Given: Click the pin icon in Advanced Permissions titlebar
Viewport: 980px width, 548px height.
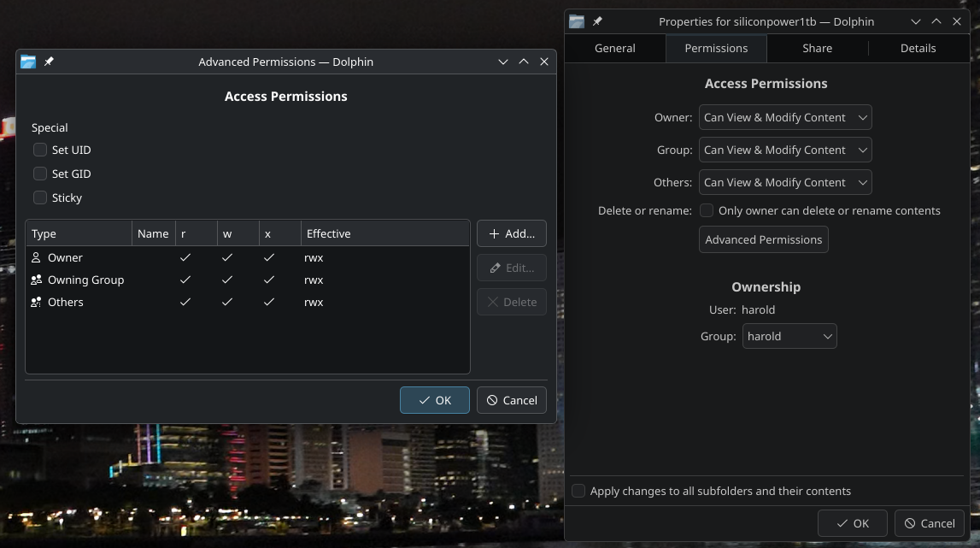Looking at the screenshot, I should (x=50, y=62).
